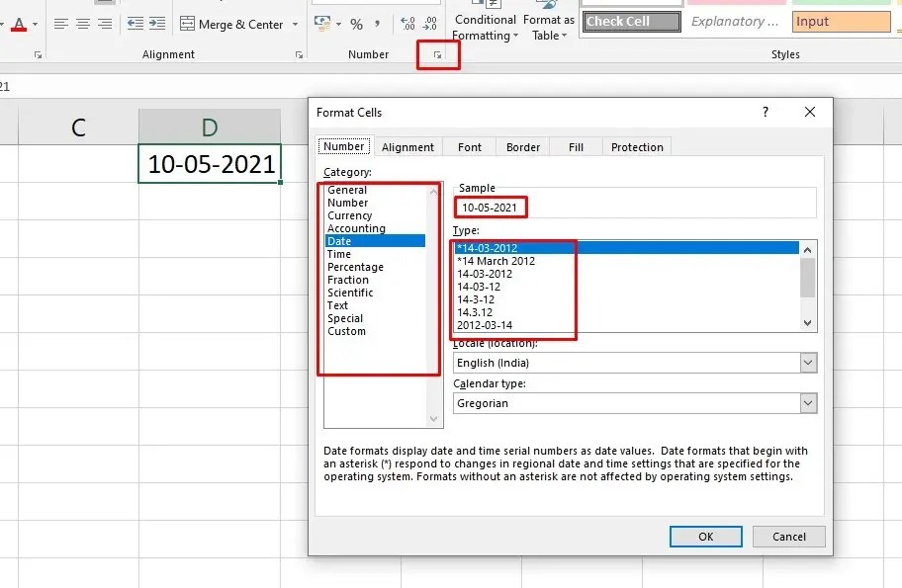Center align text in ribbon
902x588 pixels.
pyautogui.click(x=83, y=24)
